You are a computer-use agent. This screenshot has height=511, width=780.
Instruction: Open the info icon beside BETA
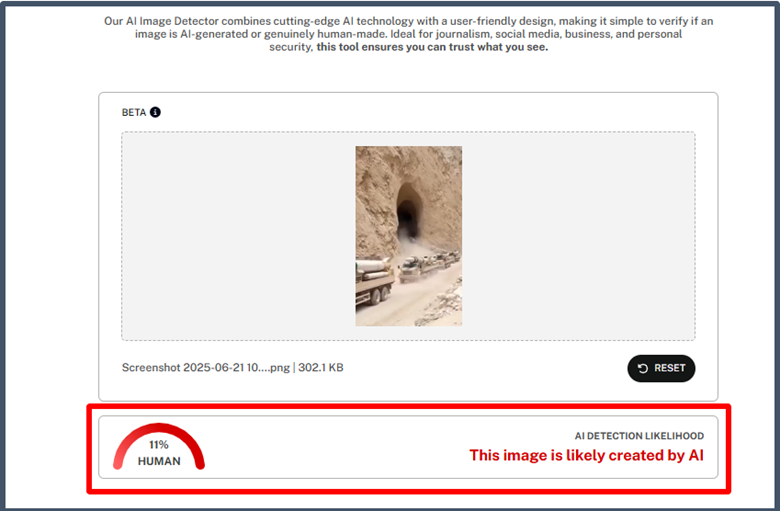click(x=155, y=112)
